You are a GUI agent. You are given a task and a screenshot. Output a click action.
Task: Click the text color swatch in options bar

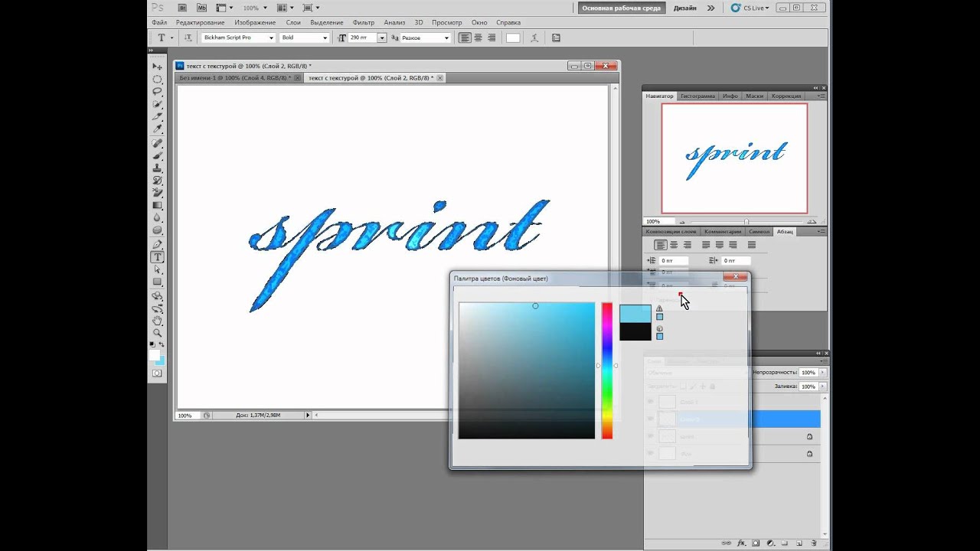point(513,37)
